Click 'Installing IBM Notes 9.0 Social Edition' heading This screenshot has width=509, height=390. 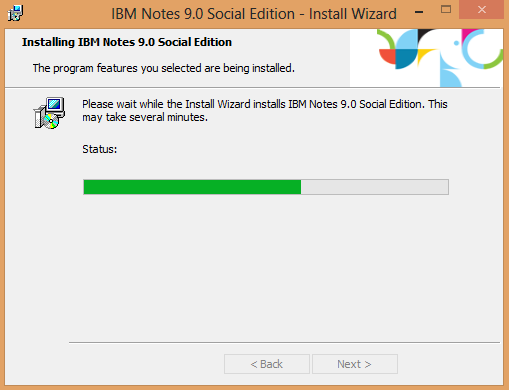pyautogui.click(x=127, y=42)
